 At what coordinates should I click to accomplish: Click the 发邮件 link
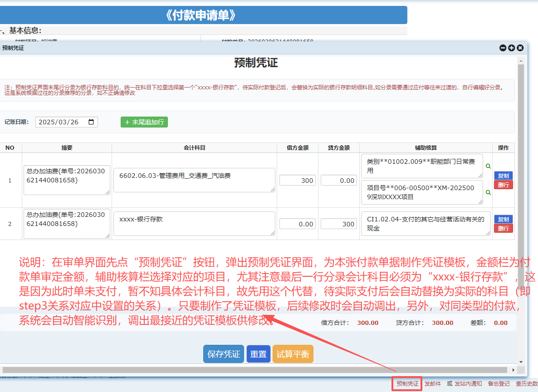tap(432, 384)
